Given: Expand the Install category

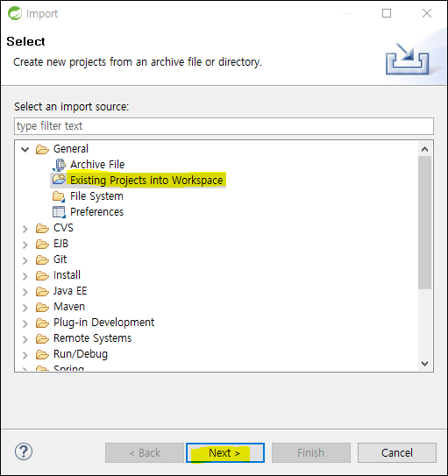Looking at the screenshot, I should (x=25, y=276).
